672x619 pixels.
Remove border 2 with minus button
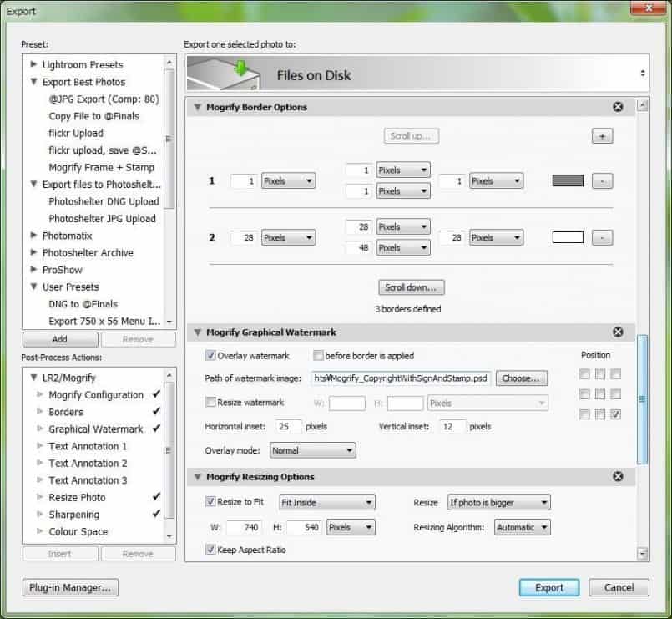tap(602, 237)
